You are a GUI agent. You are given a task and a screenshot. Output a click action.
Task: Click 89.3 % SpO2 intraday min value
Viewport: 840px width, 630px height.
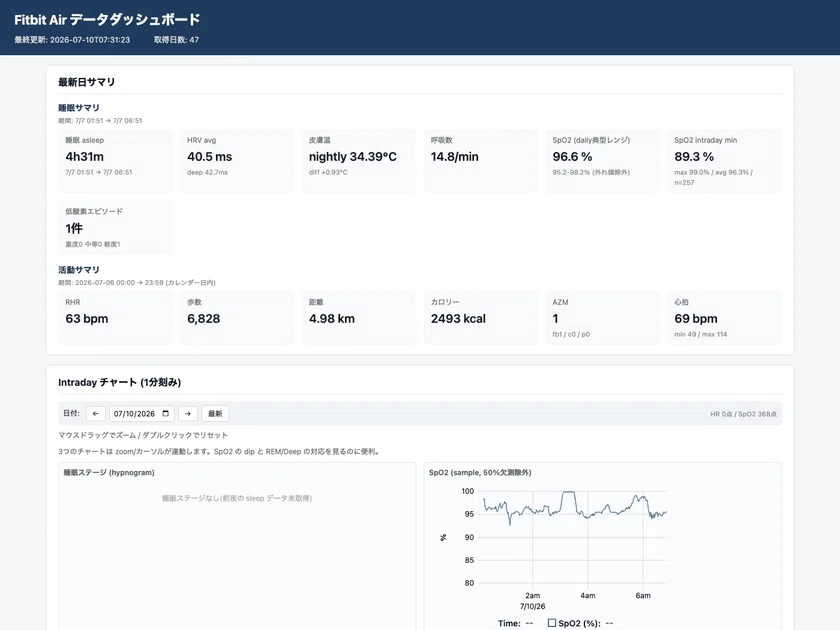[694, 156]
